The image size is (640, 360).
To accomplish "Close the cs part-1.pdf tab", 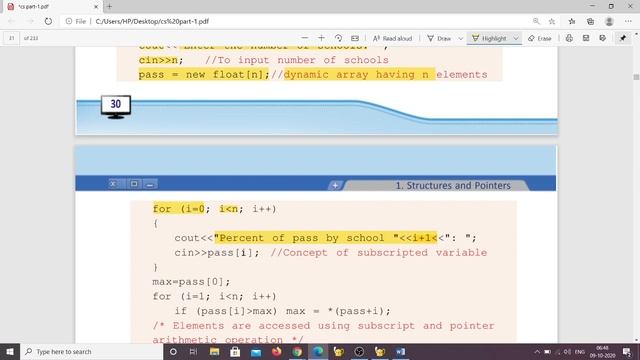I will point(96,7).
